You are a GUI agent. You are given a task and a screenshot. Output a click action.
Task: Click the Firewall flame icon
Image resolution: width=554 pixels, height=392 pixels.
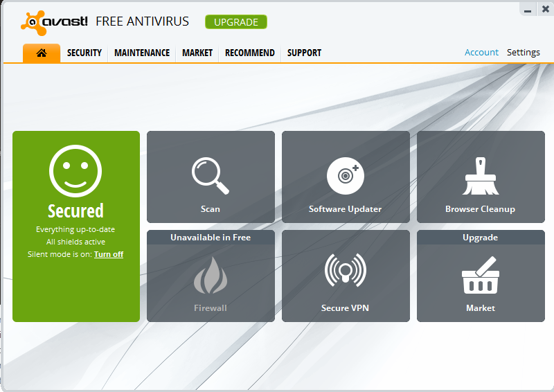pyautogui.click(x=211, y=275)
